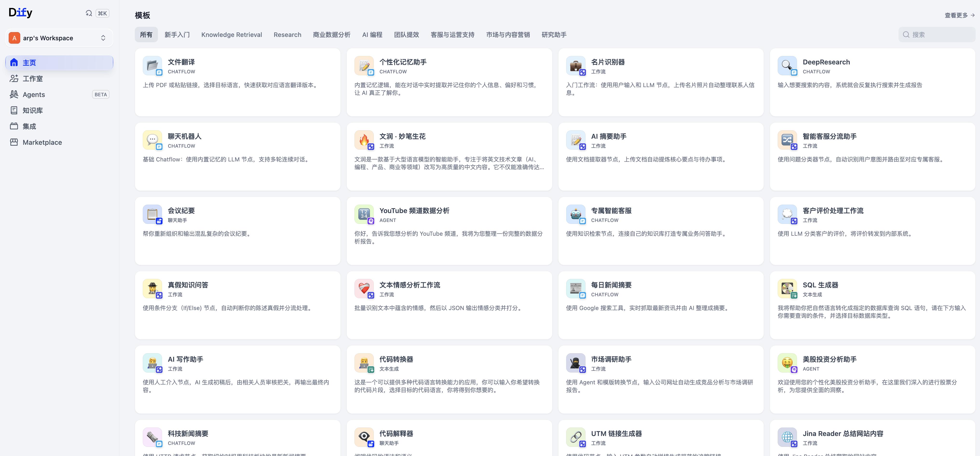Click the template 搜索 input field

pyautogui.click(x=937, y=35)
